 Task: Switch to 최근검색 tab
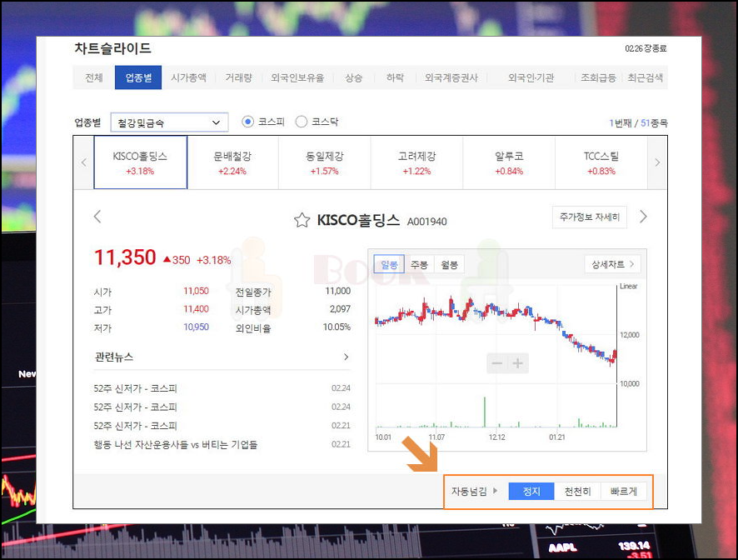click(x=645, y=77)
